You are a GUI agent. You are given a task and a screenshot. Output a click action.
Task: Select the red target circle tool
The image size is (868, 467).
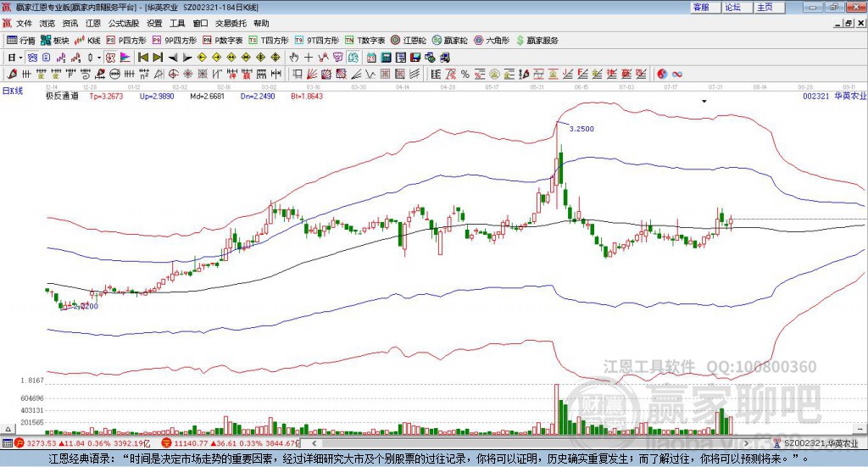[173, 74]
